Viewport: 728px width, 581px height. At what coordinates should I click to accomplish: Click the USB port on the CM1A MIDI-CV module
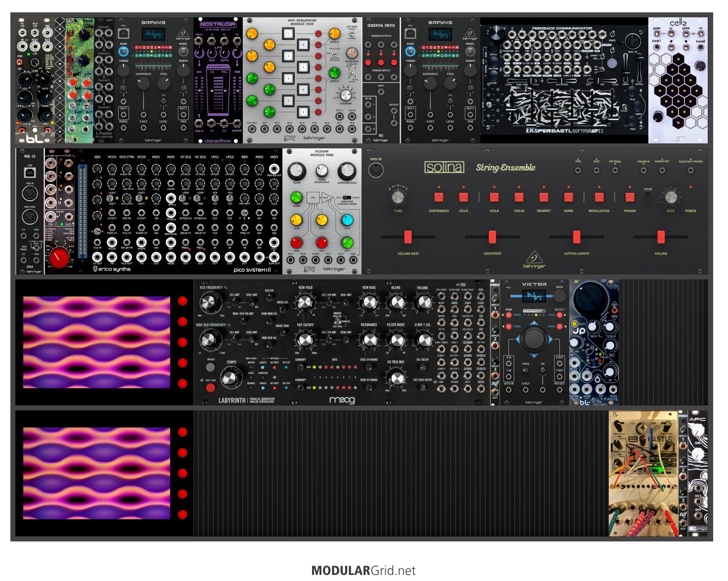click(x=30, y=173)
